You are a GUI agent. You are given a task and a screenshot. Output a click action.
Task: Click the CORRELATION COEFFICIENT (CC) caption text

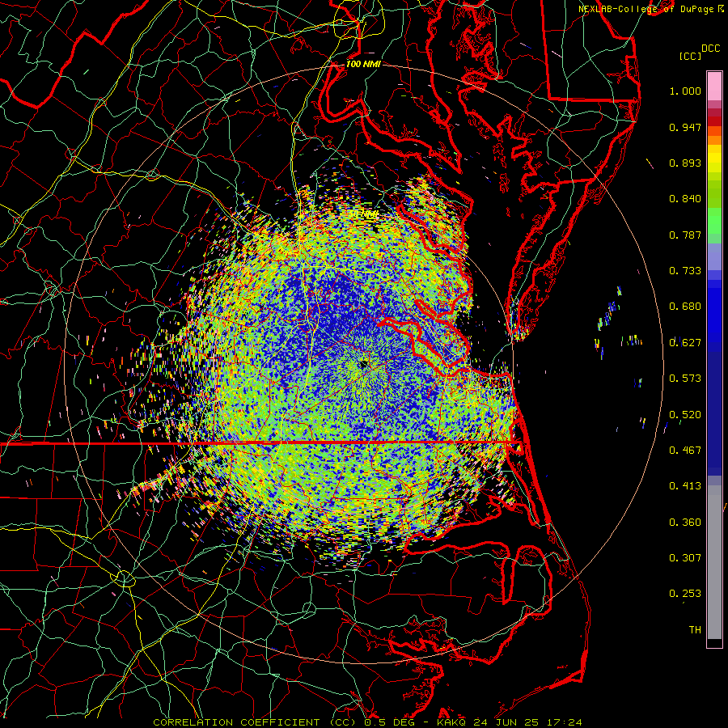click(x=253, y=722)
